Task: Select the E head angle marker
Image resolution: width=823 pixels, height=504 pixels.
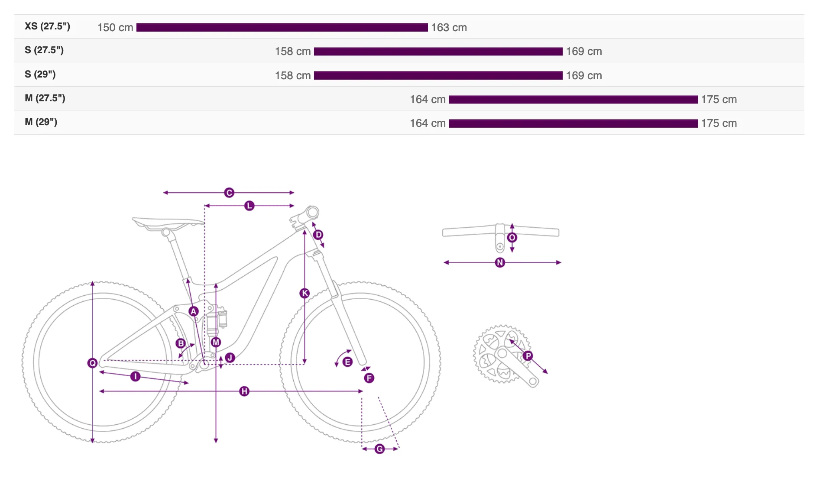Action: point(347,362)
